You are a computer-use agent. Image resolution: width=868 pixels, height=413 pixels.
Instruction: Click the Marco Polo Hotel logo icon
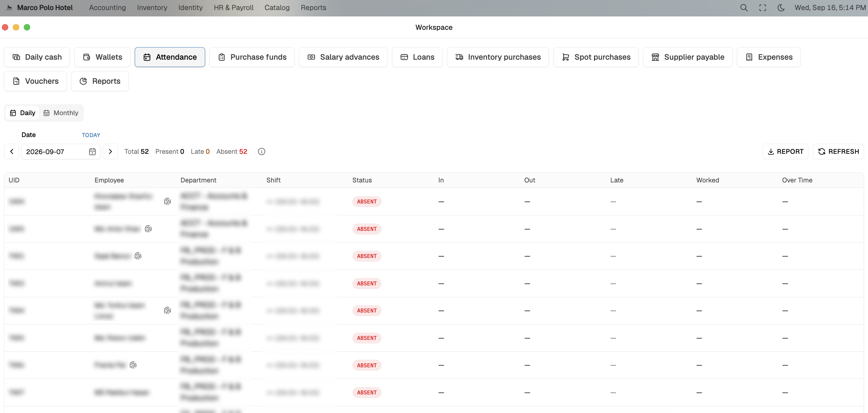[x=9, y=7]
